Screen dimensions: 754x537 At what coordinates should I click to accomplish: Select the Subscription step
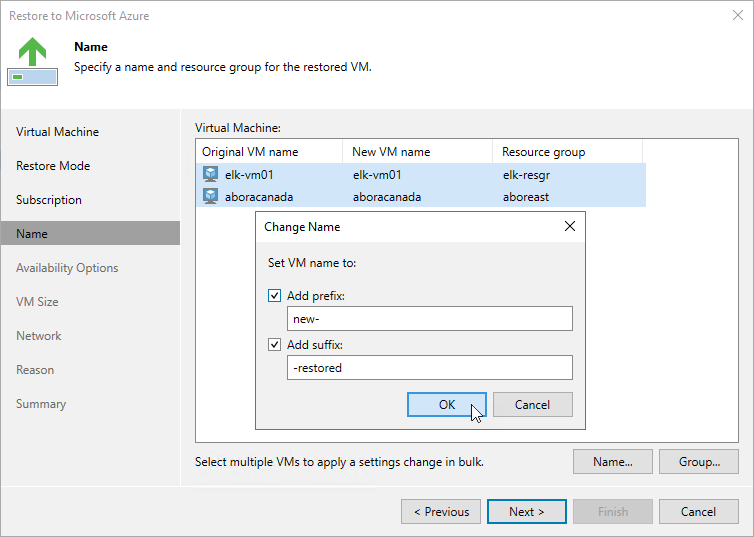49,200
